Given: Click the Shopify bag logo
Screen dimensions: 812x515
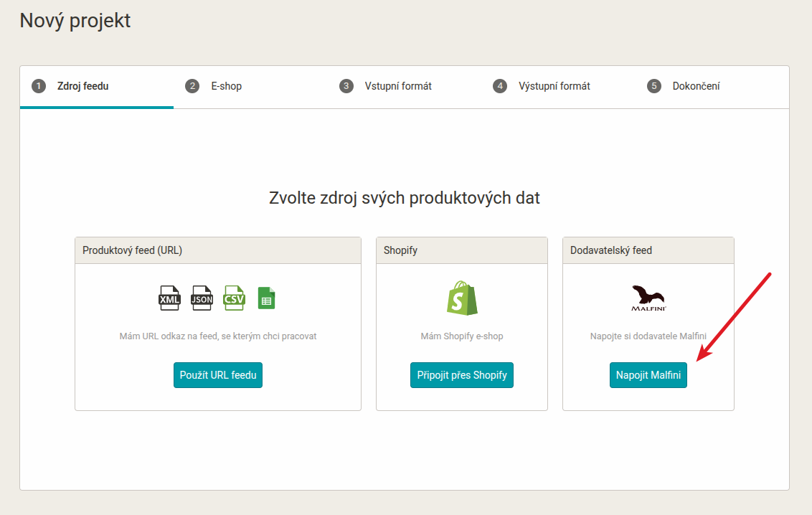Looking at the screenshot, I should (x=462, y=298).
